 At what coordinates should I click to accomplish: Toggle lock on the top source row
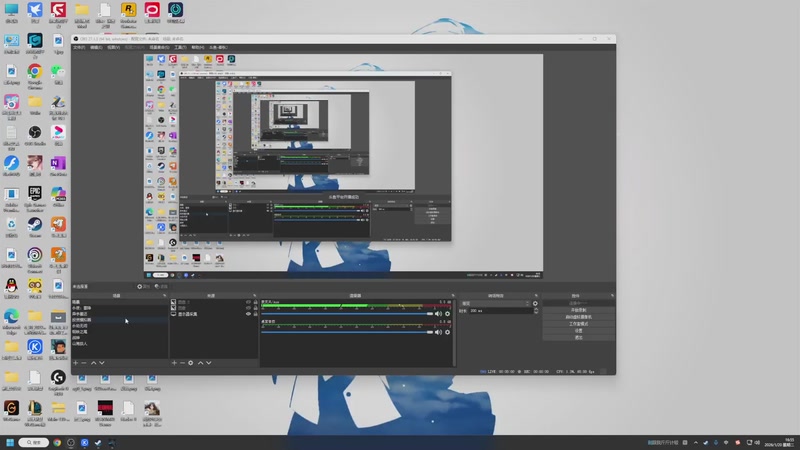255,302
